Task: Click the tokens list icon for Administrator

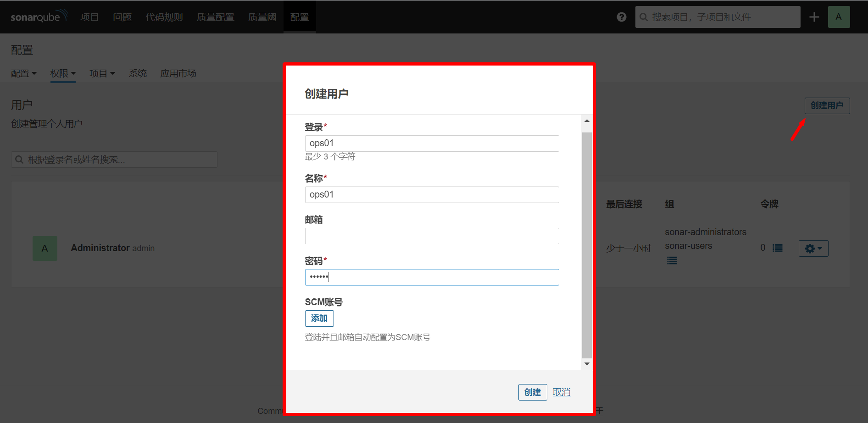Action: point(778,248)
